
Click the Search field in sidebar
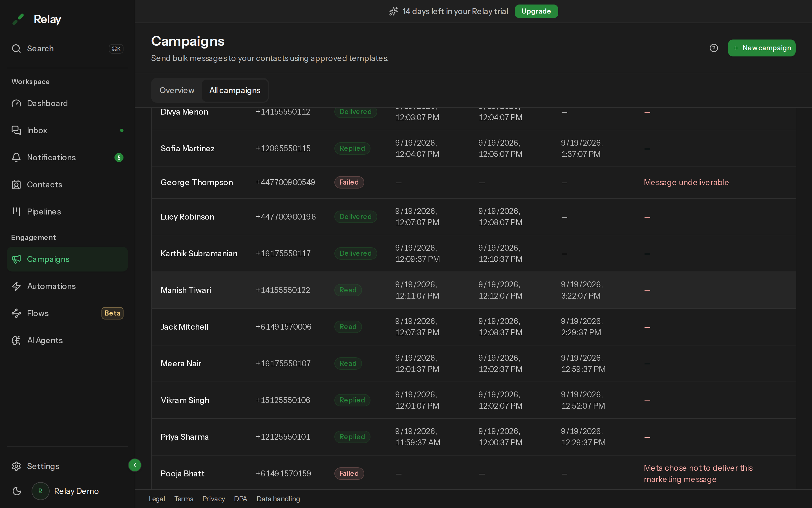tap(67, 48)
